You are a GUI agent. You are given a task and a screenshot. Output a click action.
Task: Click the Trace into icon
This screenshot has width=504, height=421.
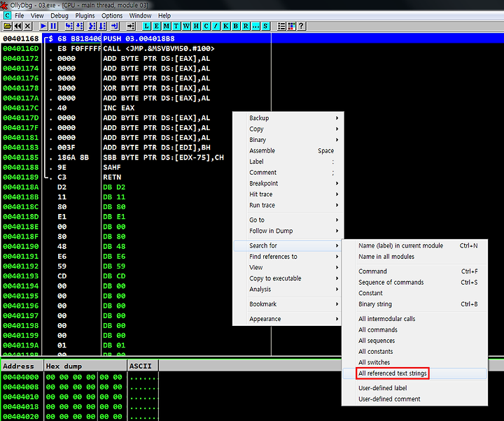(92, 26)
